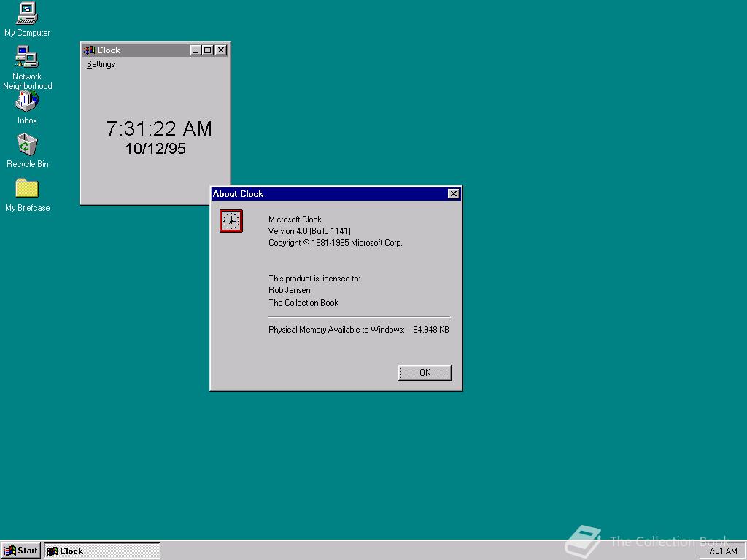Click the This product is licensed to line

pyautogui.click(x=314, y=279)
